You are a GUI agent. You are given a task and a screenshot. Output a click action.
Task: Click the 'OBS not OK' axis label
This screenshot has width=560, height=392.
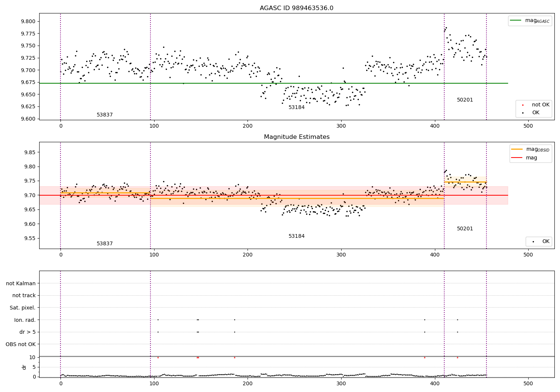(x=21, y=344)
